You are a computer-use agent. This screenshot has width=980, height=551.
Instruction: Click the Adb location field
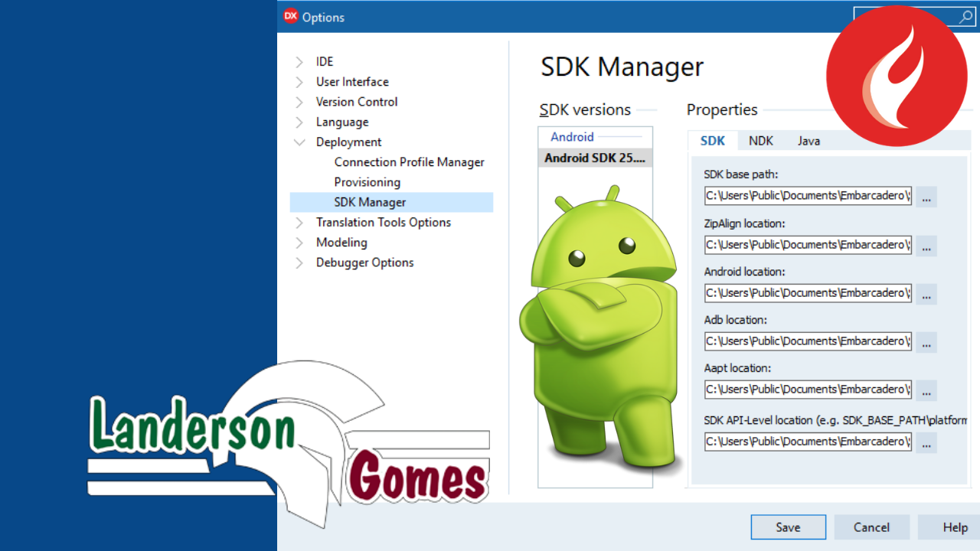tap(808, 341)
